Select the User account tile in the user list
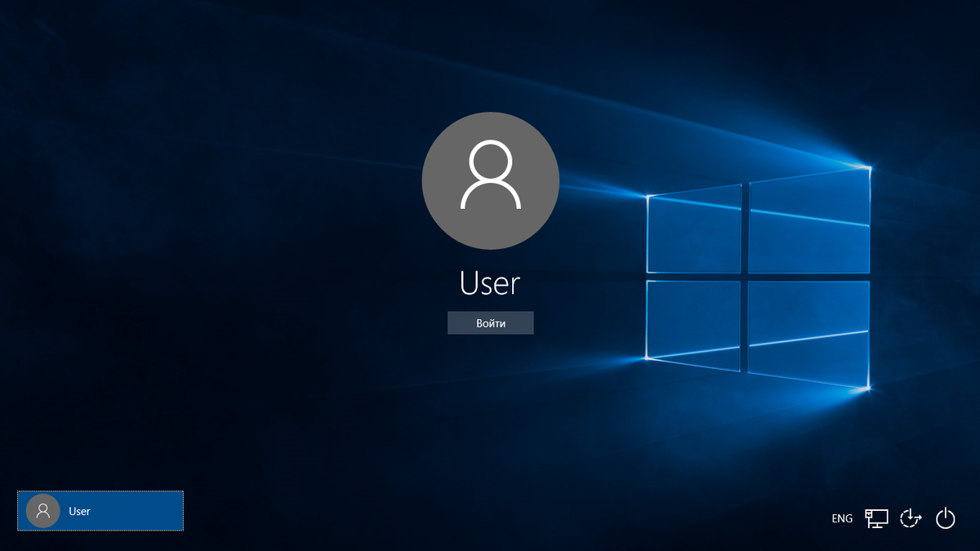Image resolution: width=980 pixels, height=551 pixels. pyautogui.click(x=100, y=511)
